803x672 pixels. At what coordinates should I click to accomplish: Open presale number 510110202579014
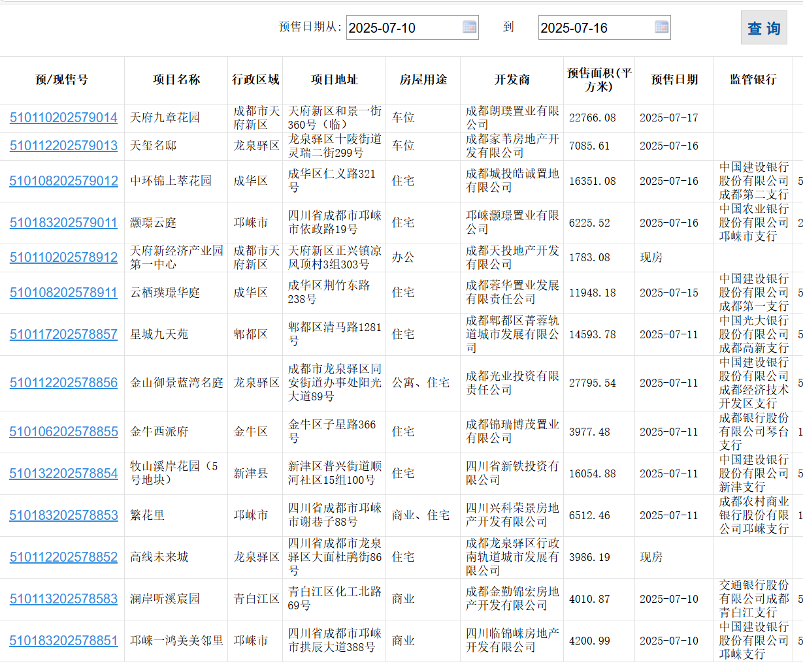pos(63,118)
